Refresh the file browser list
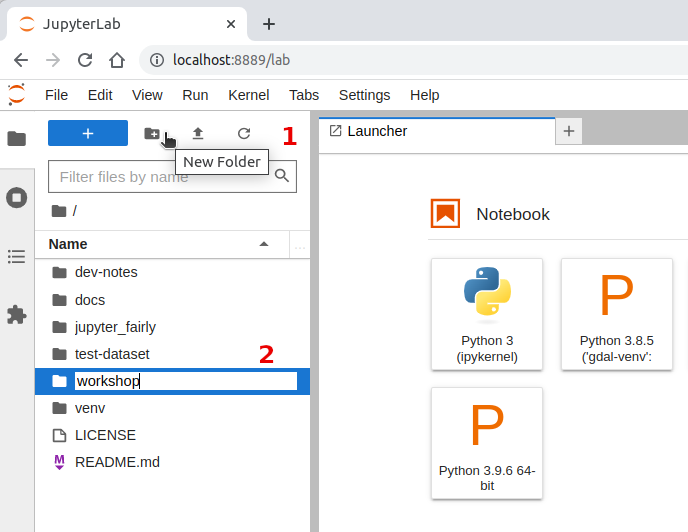This screenshot has height=532, width=688. tap(244, 133)
